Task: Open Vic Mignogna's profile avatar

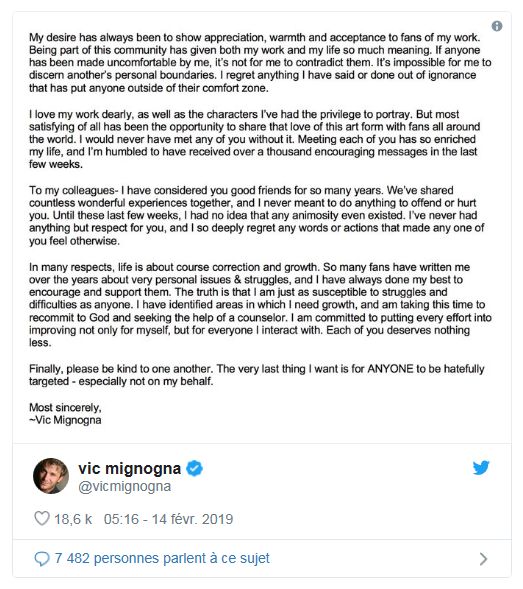Action: tap(51, 476)
